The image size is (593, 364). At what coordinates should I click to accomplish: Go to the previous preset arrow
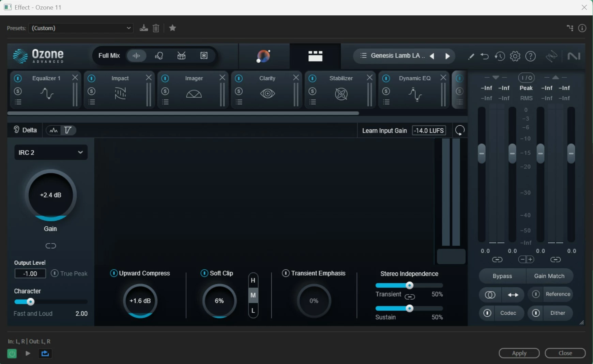click(x=432, y=56)
